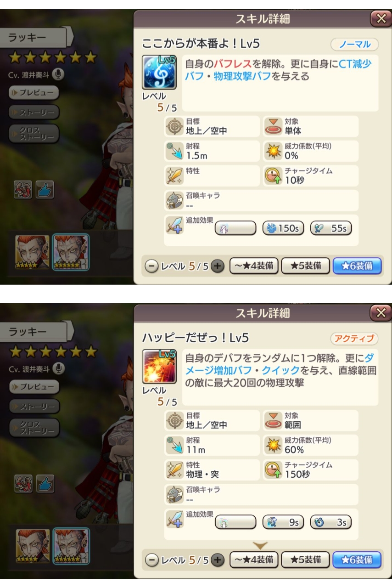Tap the thumbs-up like icon in top panel
The width and height of the screenshot is (392, 588).
tap(45, 190)
